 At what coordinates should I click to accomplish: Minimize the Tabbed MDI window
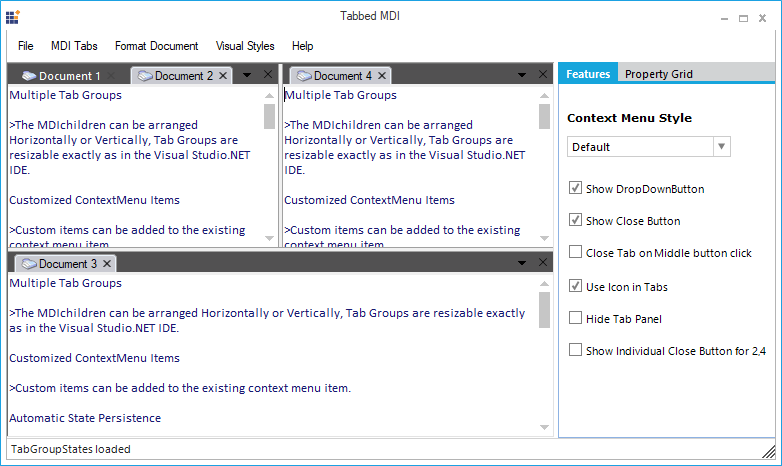point(724,18)
